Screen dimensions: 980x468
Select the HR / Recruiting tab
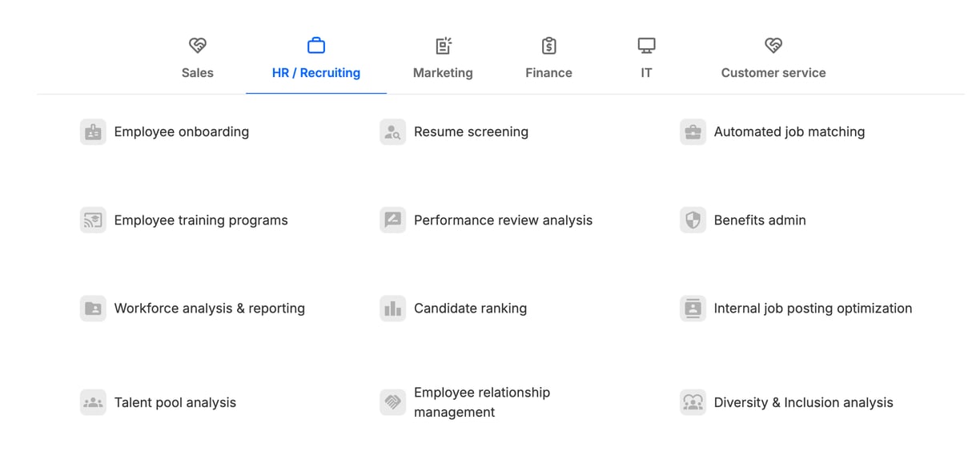click(x=316, y=58)
